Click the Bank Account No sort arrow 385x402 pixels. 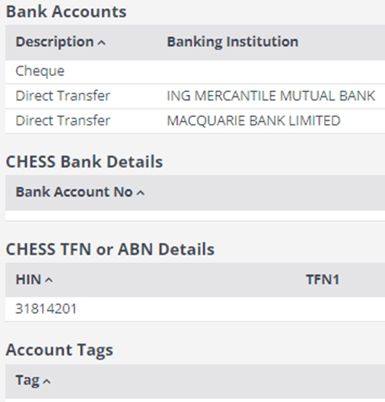pyautogui.click(x=141, y=193)
